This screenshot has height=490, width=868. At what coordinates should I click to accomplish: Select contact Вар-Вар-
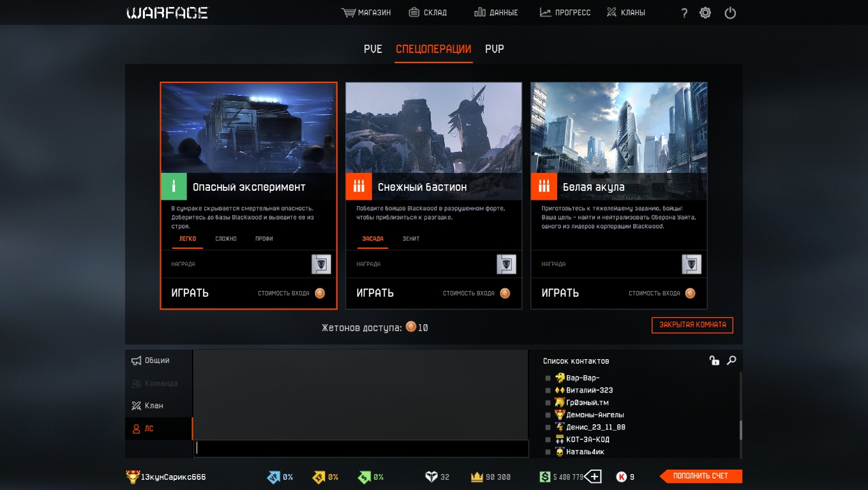coord(583,378)
